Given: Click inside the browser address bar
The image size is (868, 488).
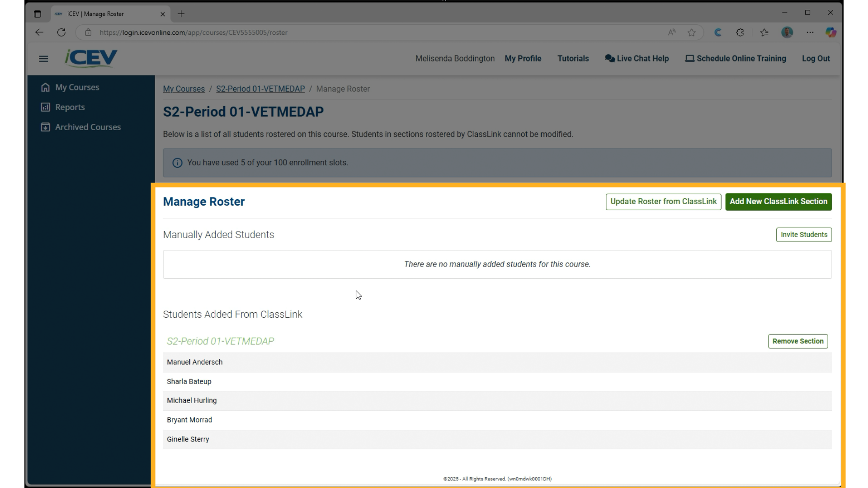Looking at the screenshot, I should pyautogui.click(x=316, y=32).
